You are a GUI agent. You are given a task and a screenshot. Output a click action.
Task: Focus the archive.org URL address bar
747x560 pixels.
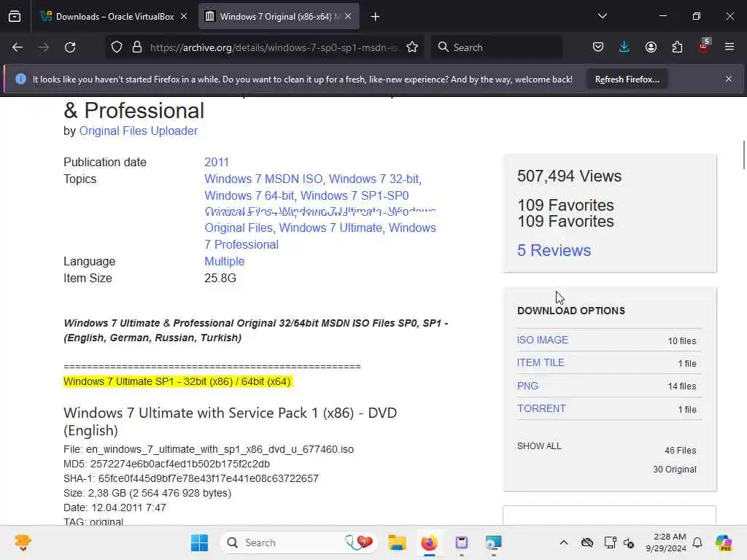pos(273,47)
